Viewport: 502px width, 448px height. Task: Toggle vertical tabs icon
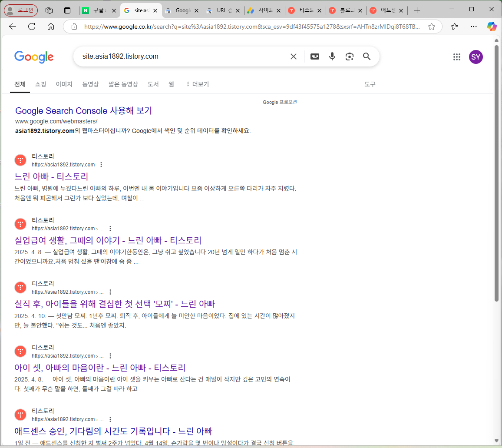point(67,10)
